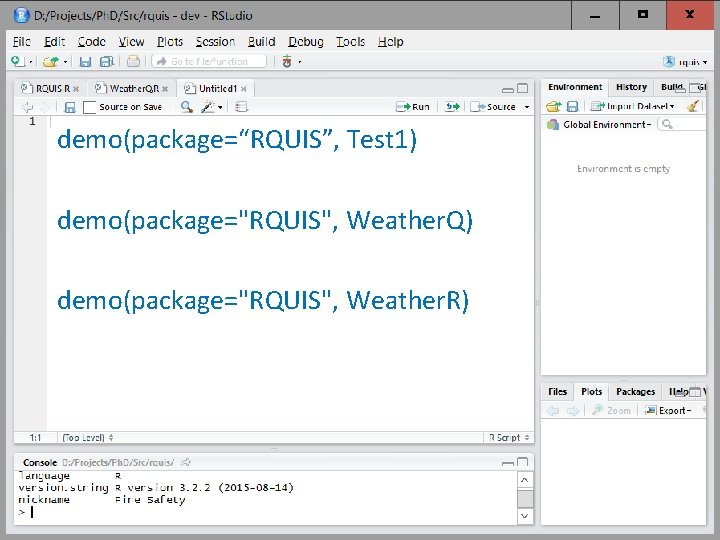The height and width of the screenshot is (540, 720).
Task: Click the load workspace folder icon
Action: (553, 107)
